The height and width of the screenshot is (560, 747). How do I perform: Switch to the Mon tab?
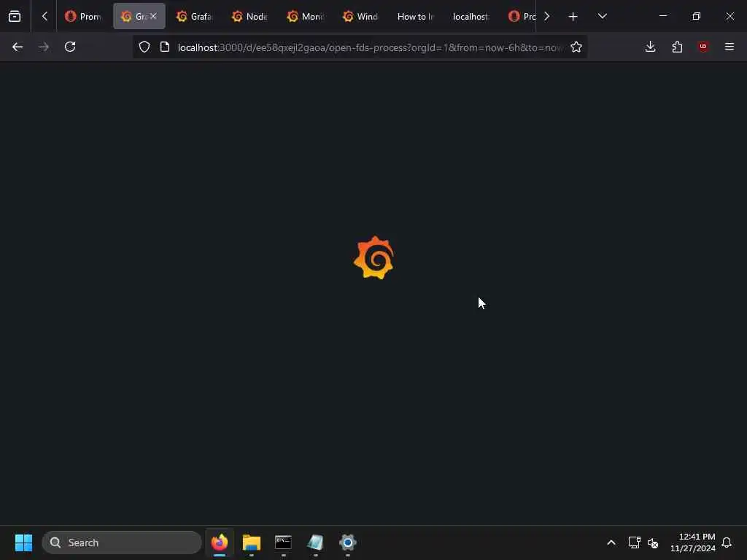click(x=306, y=16)
